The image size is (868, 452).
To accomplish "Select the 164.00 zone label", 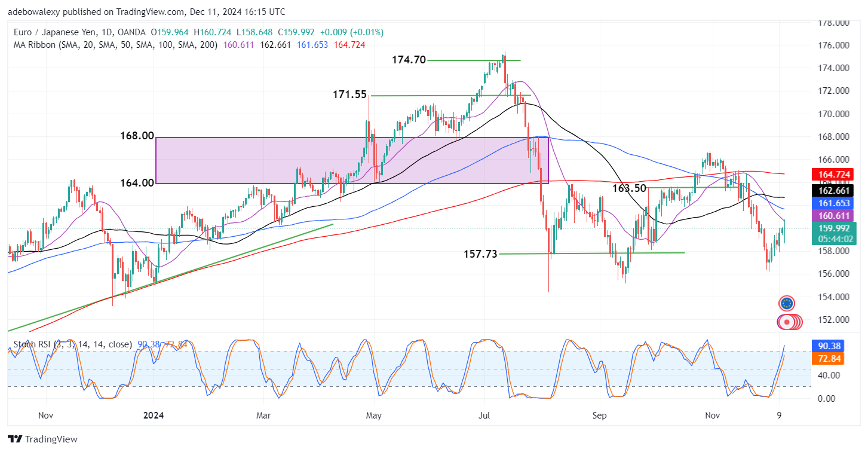I will coord(137,183).
